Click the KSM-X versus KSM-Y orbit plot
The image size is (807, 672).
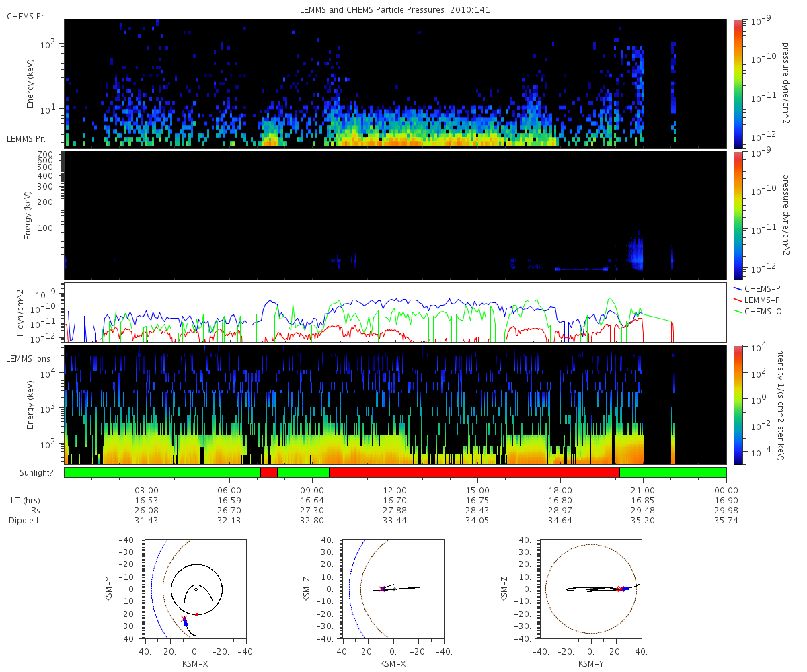pyautogui.click(x=195, y=589)
